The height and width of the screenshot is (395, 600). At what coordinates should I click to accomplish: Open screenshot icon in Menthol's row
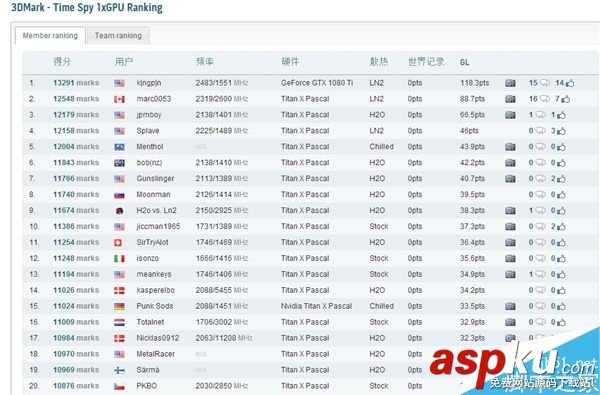(510, 147)
